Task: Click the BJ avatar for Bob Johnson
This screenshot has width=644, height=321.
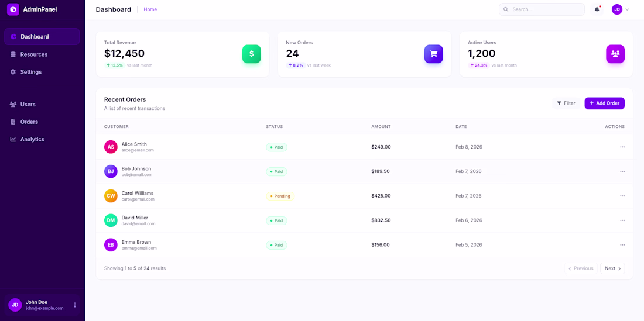Action: [111, 171]
